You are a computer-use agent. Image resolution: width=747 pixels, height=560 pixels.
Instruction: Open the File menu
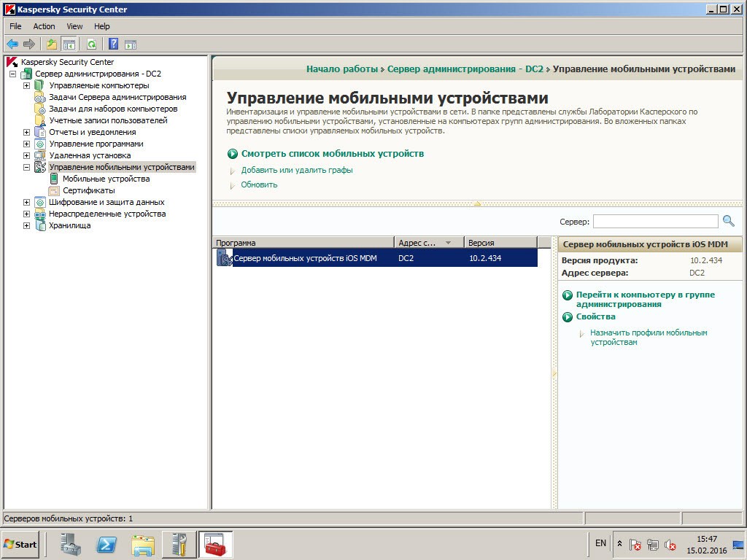pos(16,26)
